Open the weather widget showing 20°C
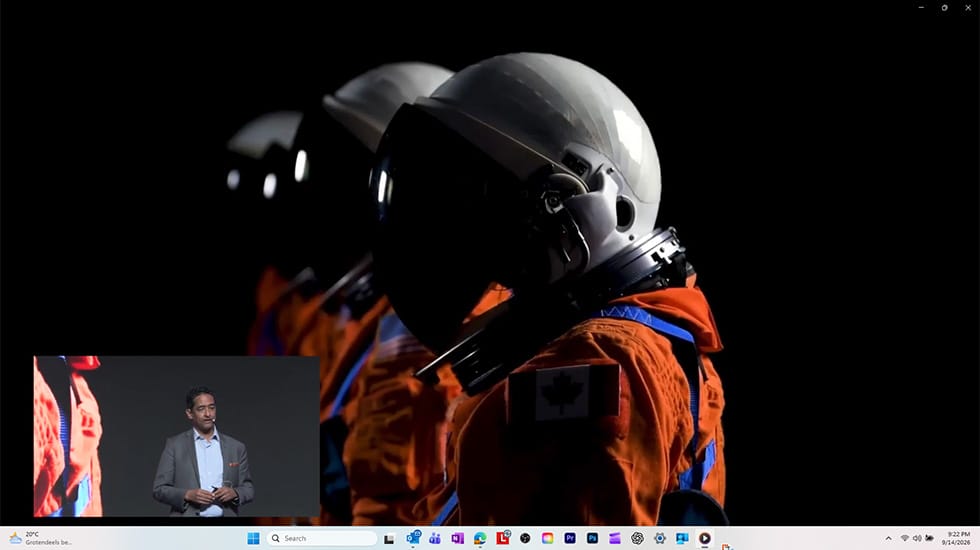This screenshot has height=550, width=980. [x=40, y=538]
